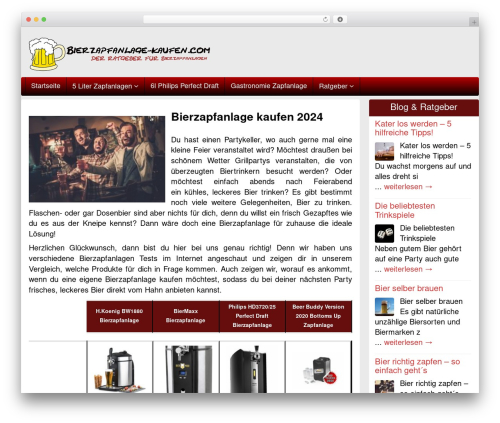Click the Kater los werden thumbnail
The image size is (500, 423).
(x=384, y=152)
